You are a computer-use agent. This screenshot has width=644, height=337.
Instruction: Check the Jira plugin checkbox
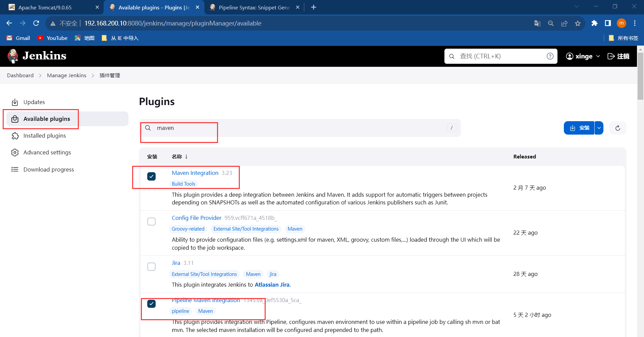coord(152,267)
